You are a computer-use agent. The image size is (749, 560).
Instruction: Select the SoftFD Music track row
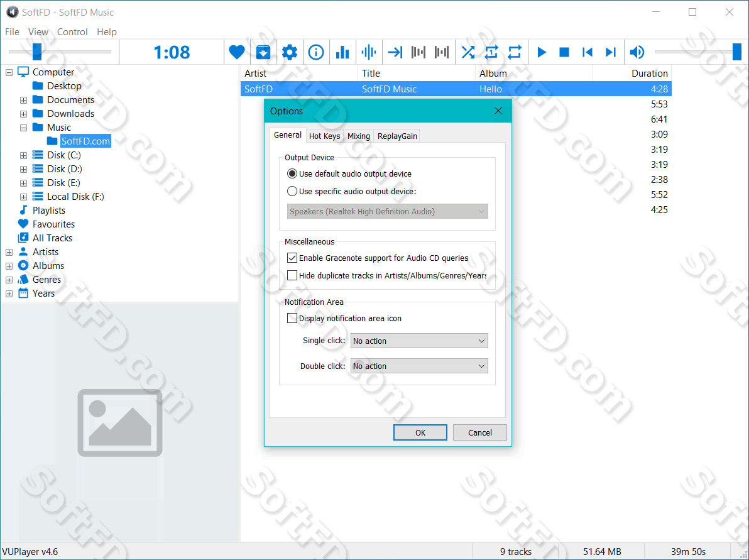456,89
